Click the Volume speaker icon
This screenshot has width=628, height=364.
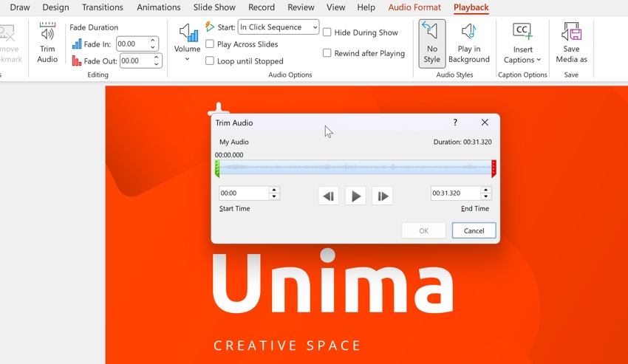point(188,32)
